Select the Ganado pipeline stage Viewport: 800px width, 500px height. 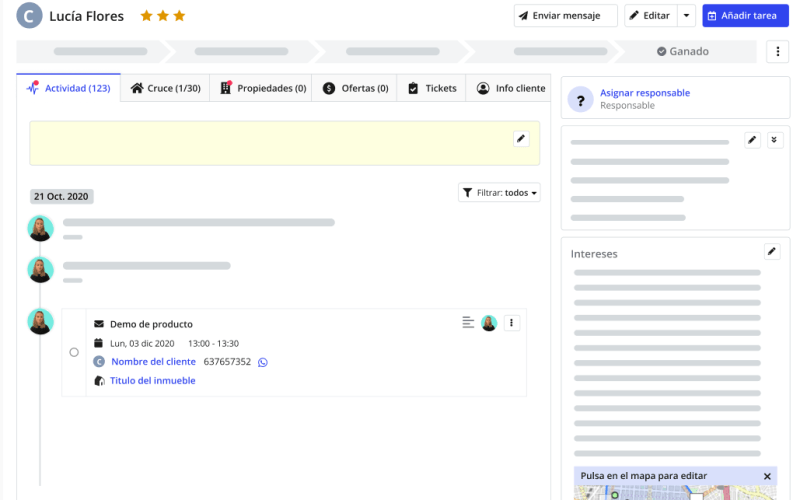coord(683,52)
